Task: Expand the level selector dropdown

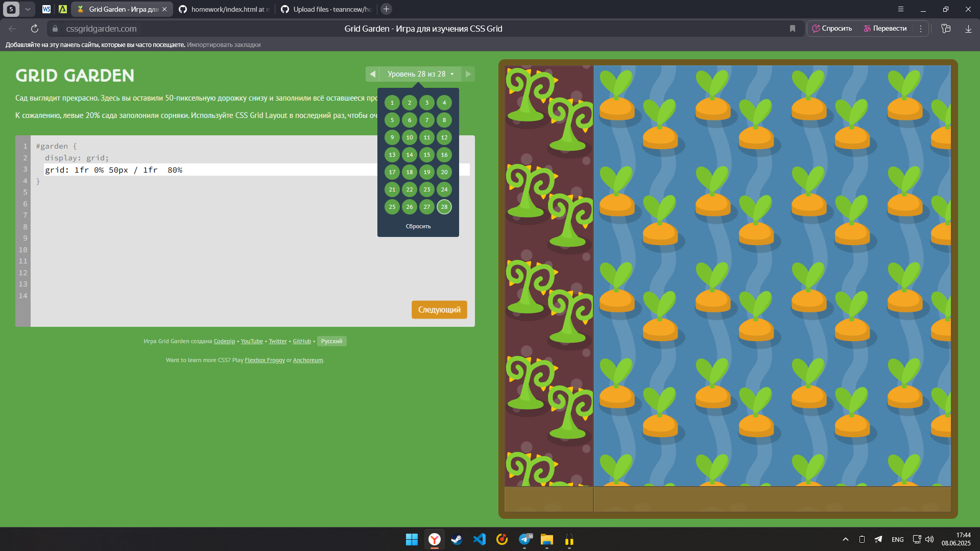Action: pos(420,74)
